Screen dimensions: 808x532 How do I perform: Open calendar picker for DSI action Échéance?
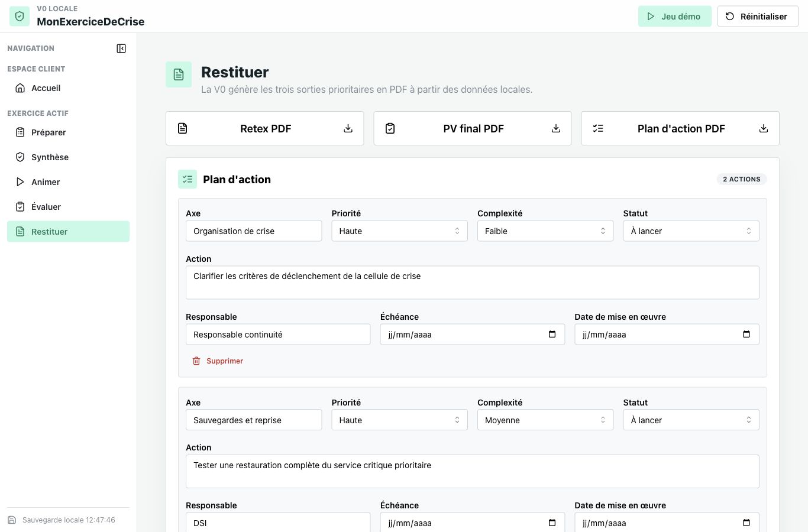[552, 523]
